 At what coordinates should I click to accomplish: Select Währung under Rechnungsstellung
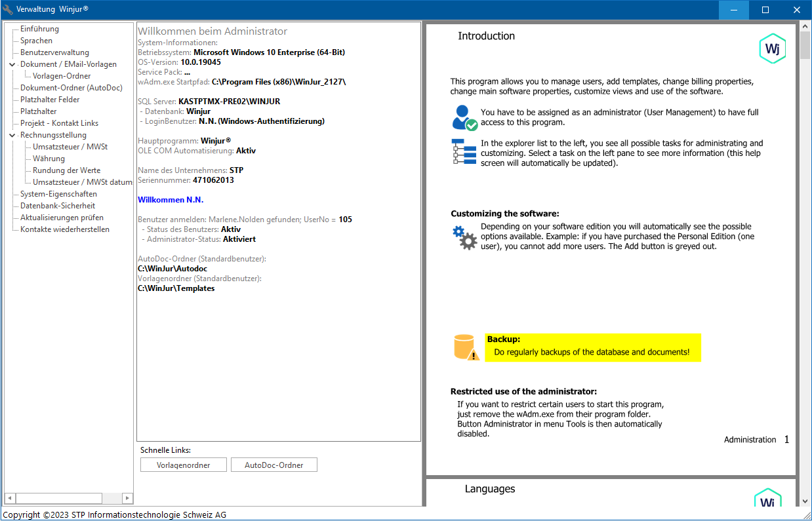(49, 159)
